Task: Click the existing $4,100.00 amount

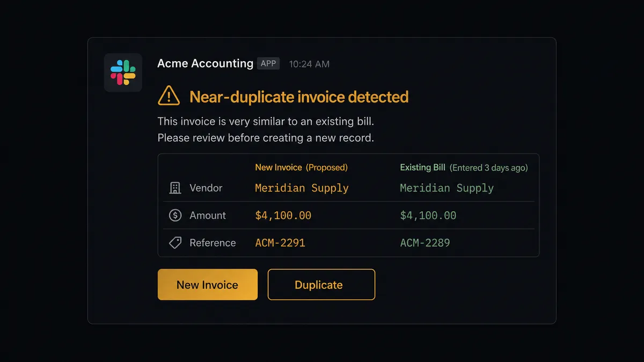Action: 427,215
